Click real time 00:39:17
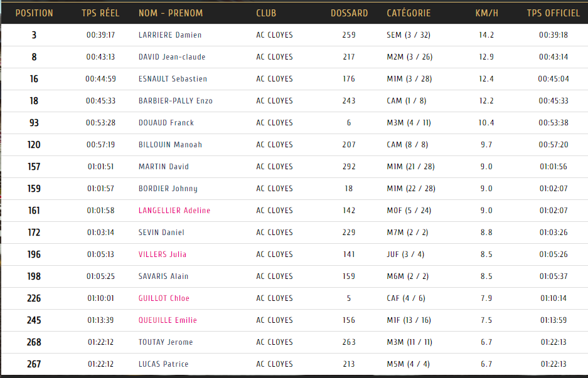Screen dimensions: 588x378 click(100, 35)
